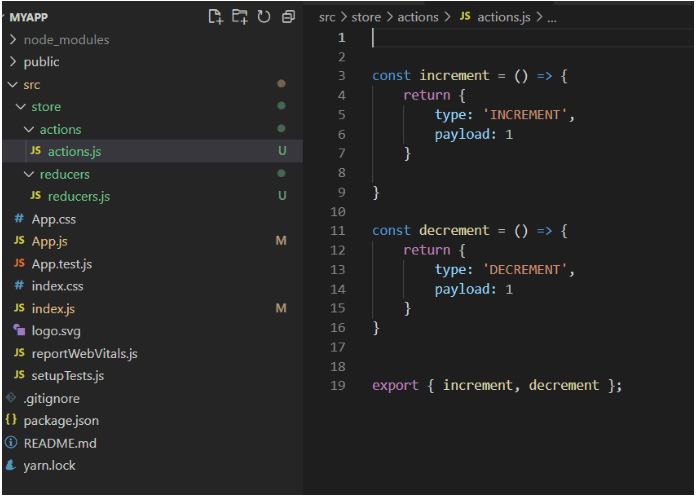697x496 pixels.
Task: Collapse the reducers folder
Action: point(29,175)
